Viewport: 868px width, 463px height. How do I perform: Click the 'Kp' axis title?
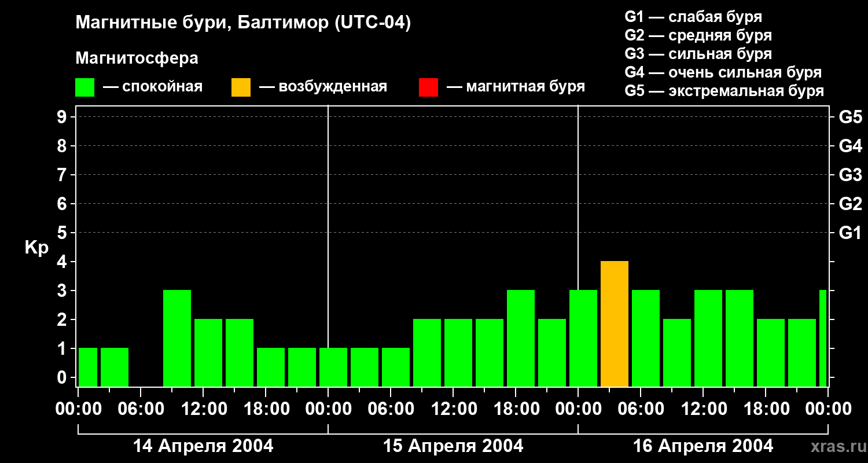tap(37, 248)
